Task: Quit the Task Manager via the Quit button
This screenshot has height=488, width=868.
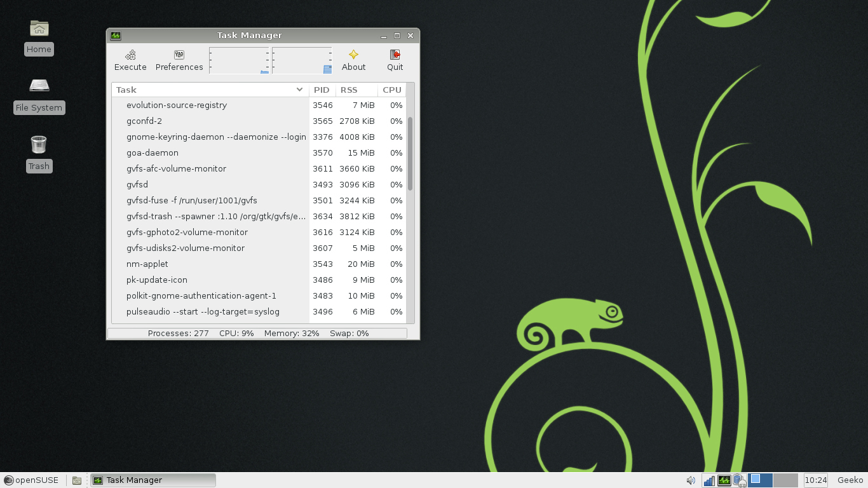Action: pyautogui.click(x=395, y=60)
